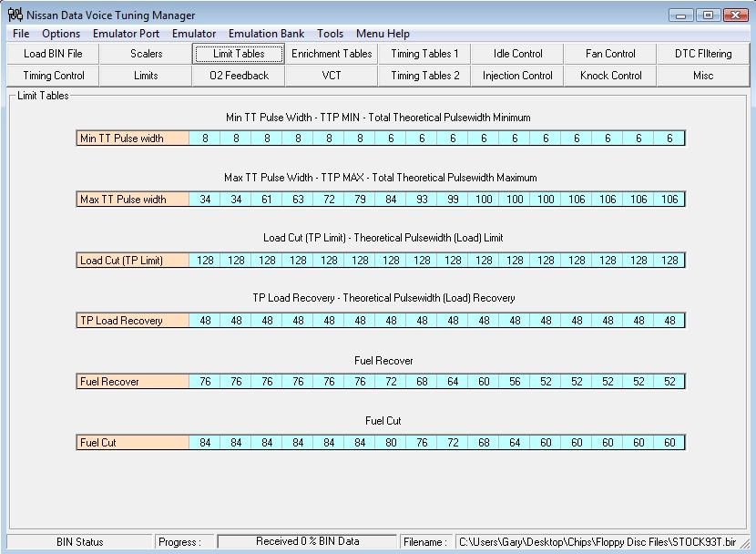Select the Fuel Cut row label
The image size is (756, 554).
tap(133, 443)
